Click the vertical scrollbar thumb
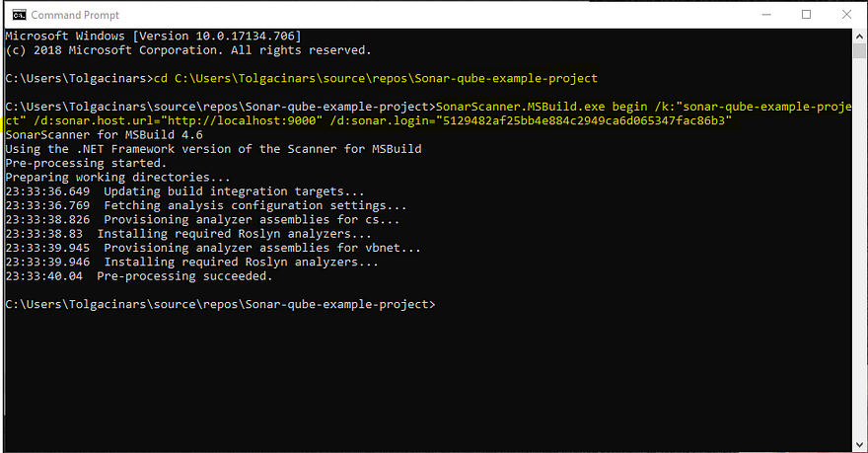This screenshot has height=453, width=868. point(859,51)
